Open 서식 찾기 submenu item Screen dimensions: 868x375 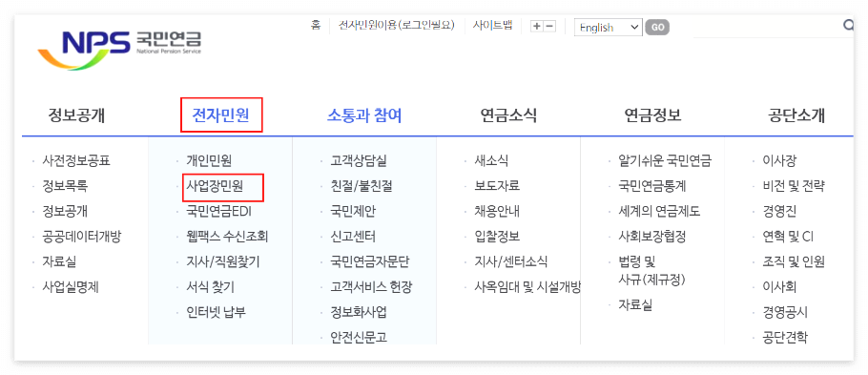point(211,287)
